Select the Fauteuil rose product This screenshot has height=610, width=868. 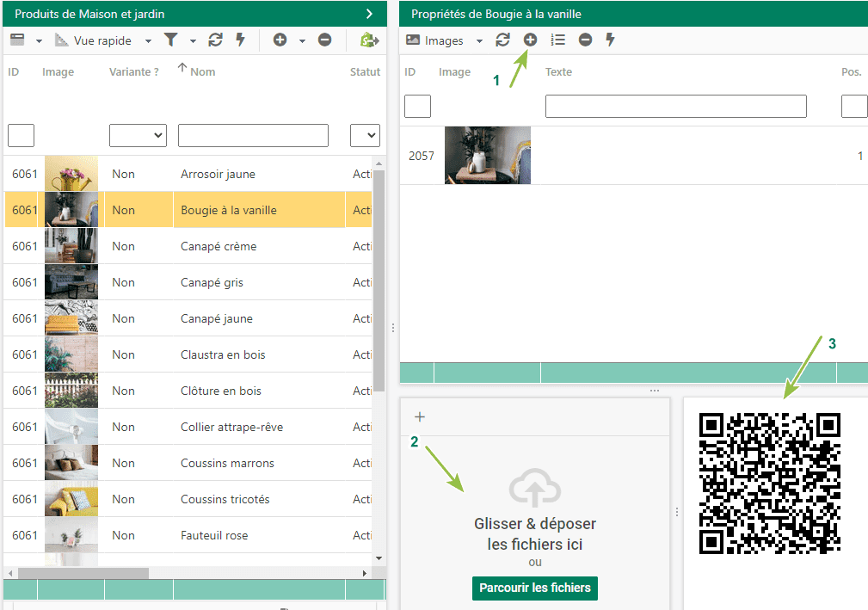coord(188,535)
